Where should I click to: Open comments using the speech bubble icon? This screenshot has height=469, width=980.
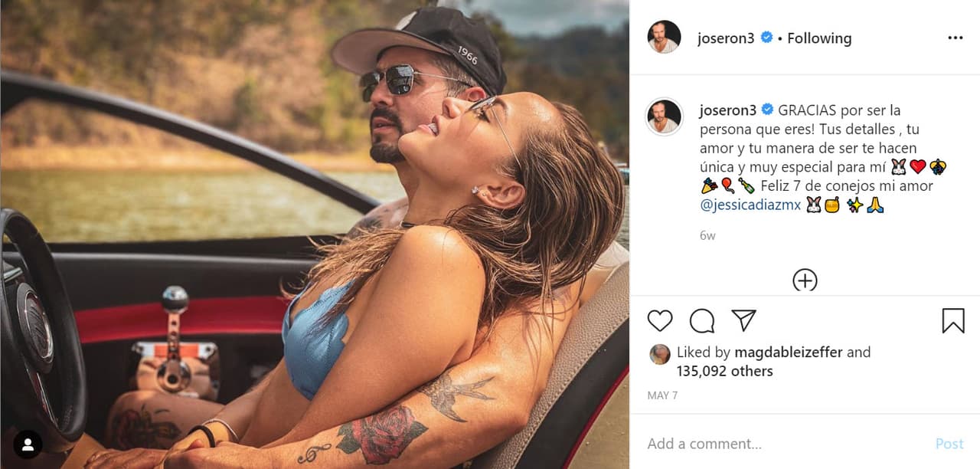[702, 320]
